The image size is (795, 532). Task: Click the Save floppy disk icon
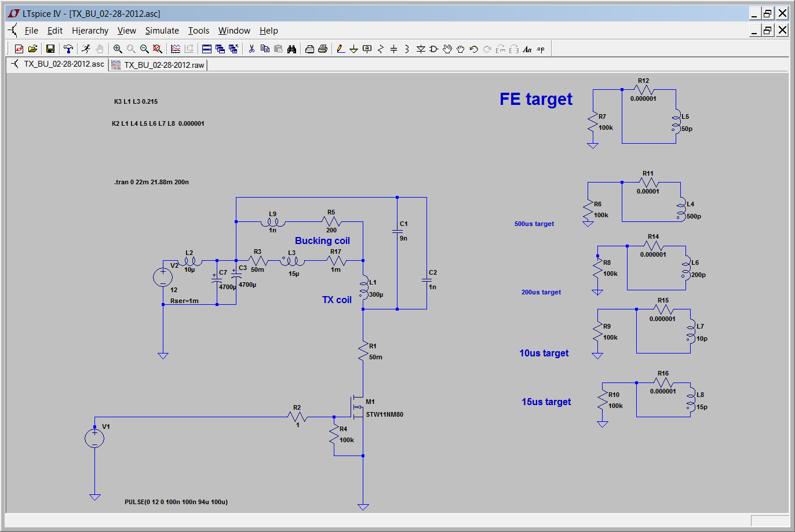tap(50, 49)
